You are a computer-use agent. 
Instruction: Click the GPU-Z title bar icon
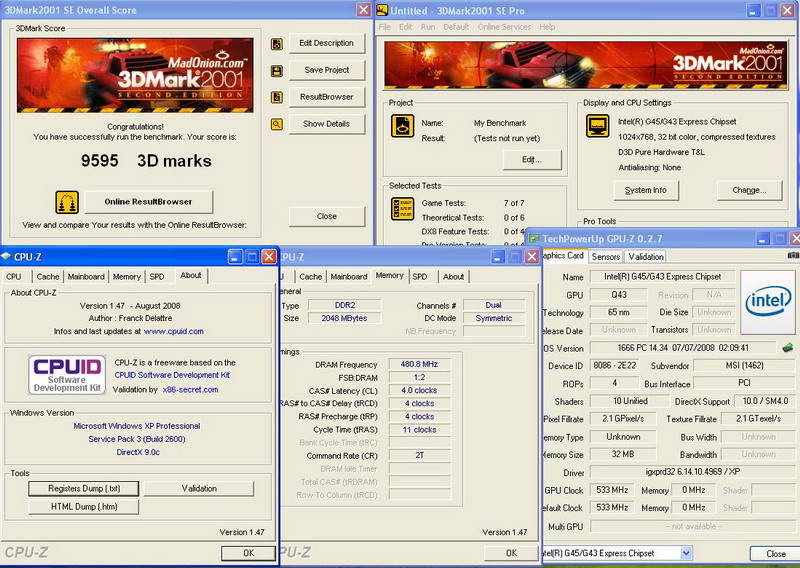click(x=534, y=238)
